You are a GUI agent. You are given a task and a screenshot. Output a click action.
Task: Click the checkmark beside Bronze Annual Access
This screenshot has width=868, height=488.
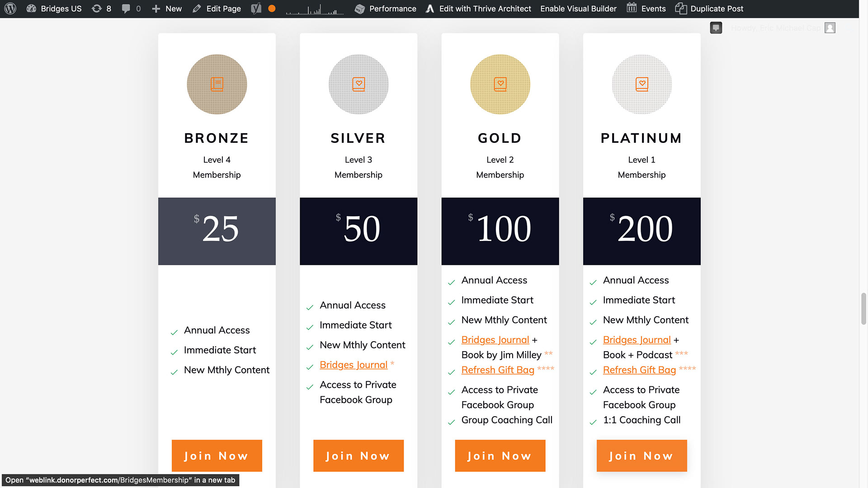(174, 333)
